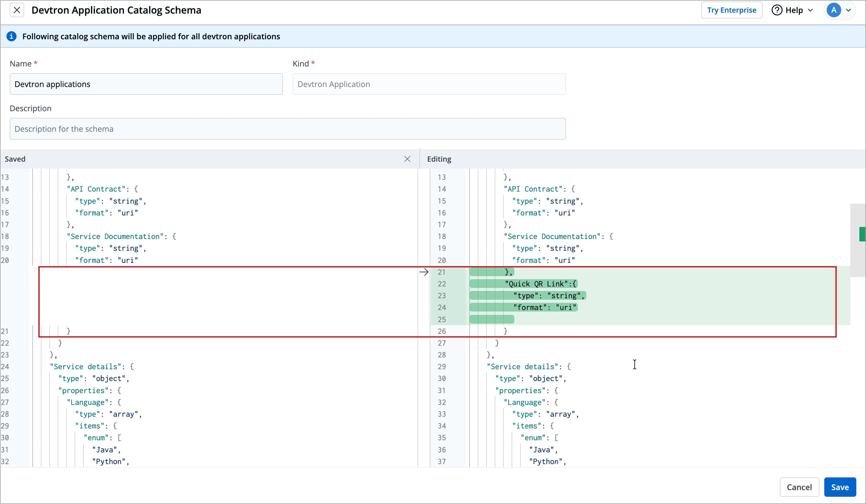Image resolution: width=866 pixels, height=504 pixels.
Task: Click the Editing pane header label
Action: [x=439, y=159]
